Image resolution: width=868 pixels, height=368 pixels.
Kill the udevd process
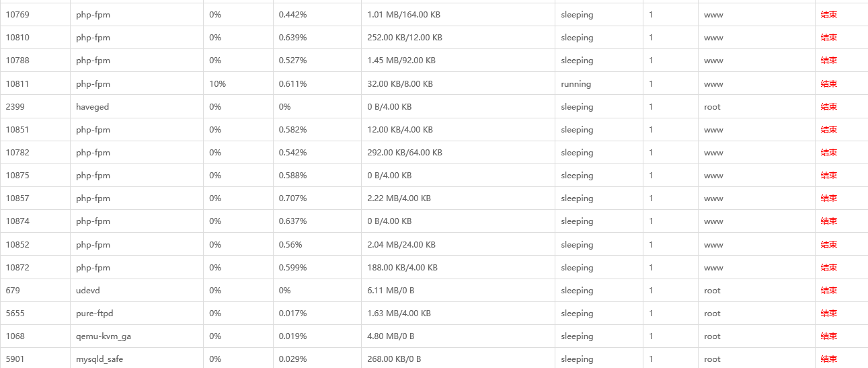pos(828,291)
